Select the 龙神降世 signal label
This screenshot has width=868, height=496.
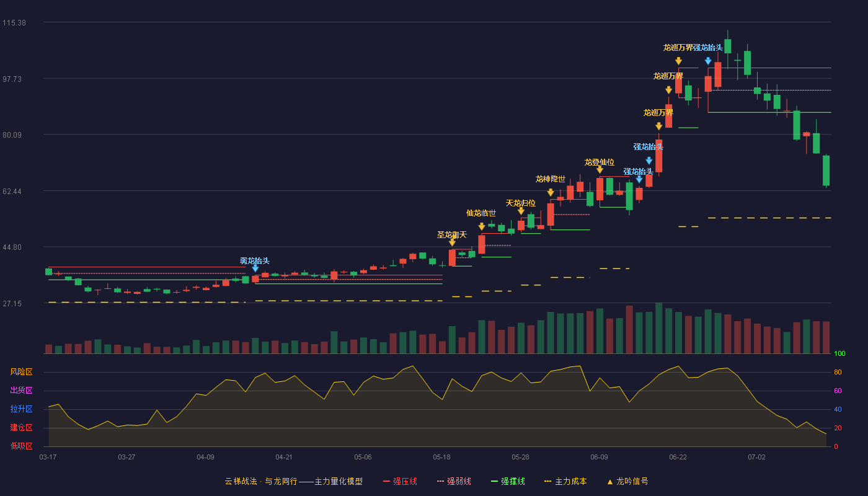pos(551,179)
